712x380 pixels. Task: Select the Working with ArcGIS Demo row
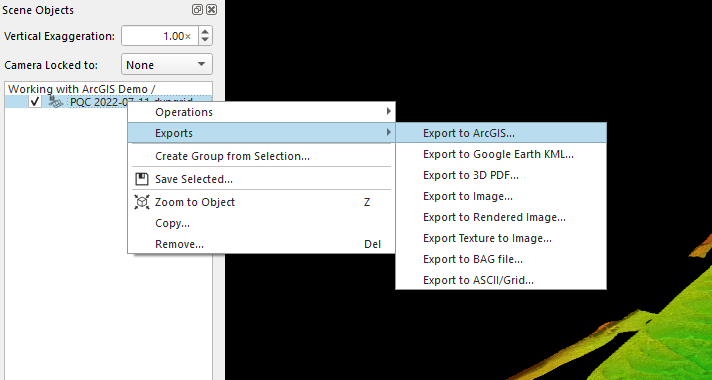108,89
